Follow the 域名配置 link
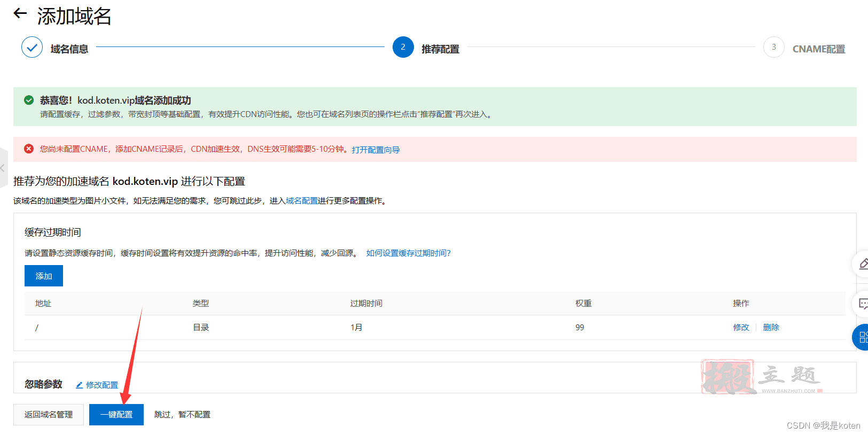This screenshot has height=435, width=868. click(302, 201)
